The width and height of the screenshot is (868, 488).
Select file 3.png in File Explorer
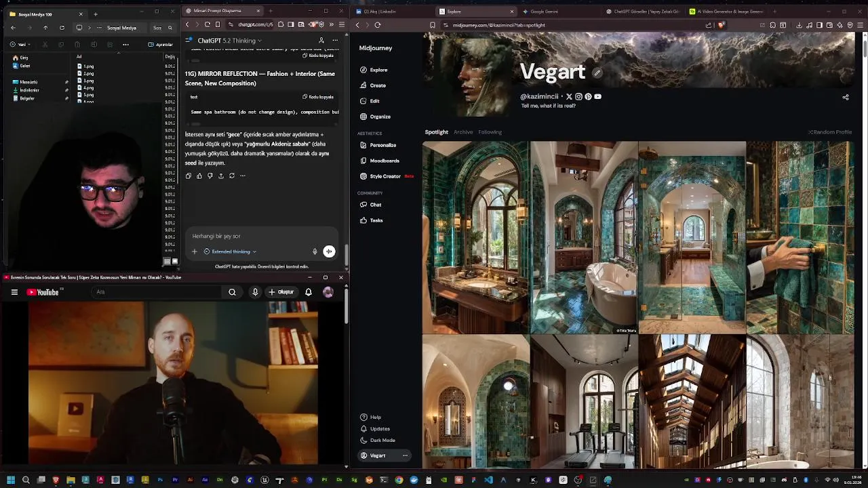click(85, 81)
